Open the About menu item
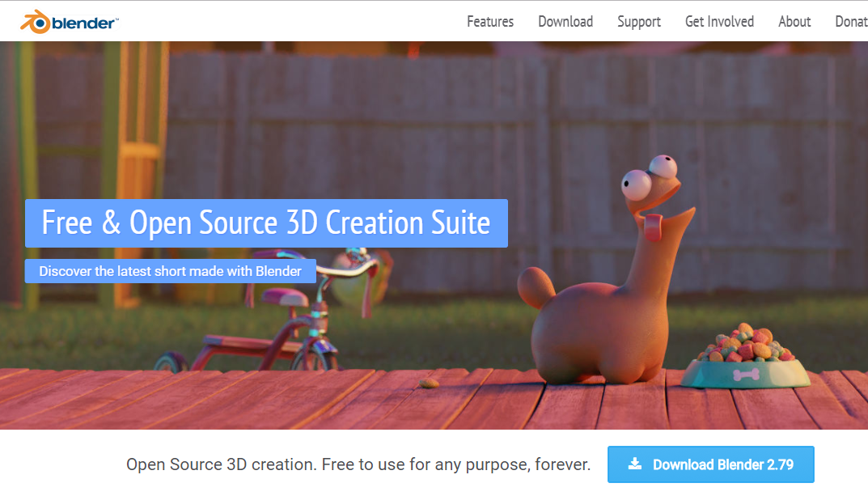The height and width of the screenshot is (496, 868). tap(794, 22)
